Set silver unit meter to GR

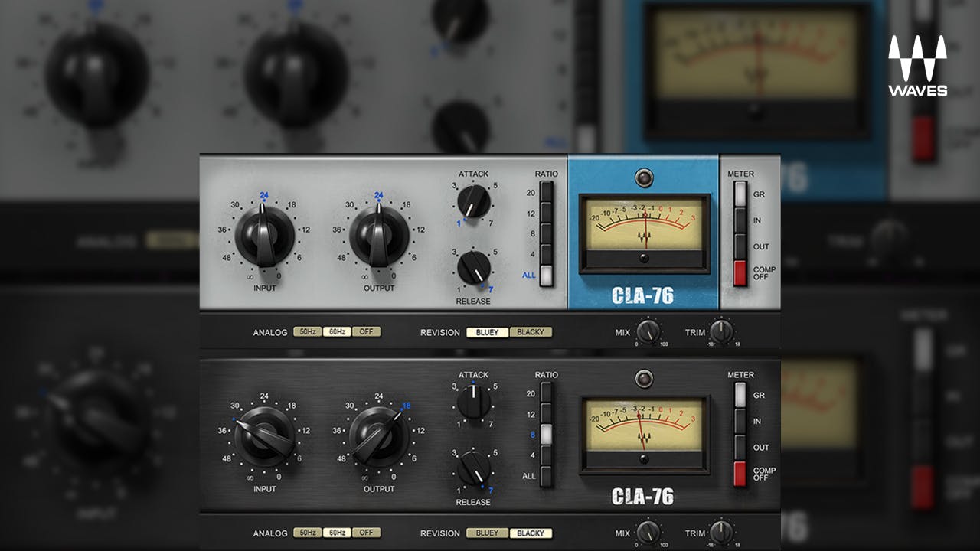740,194
